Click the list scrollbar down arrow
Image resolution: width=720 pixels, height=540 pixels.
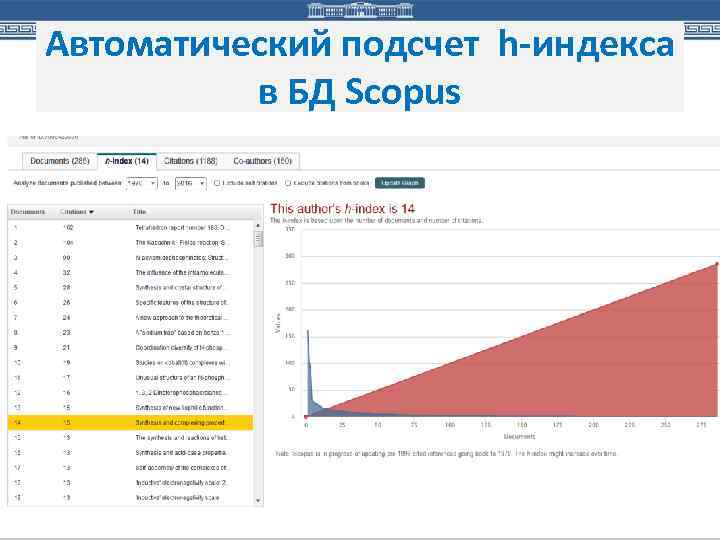(258, 501)
